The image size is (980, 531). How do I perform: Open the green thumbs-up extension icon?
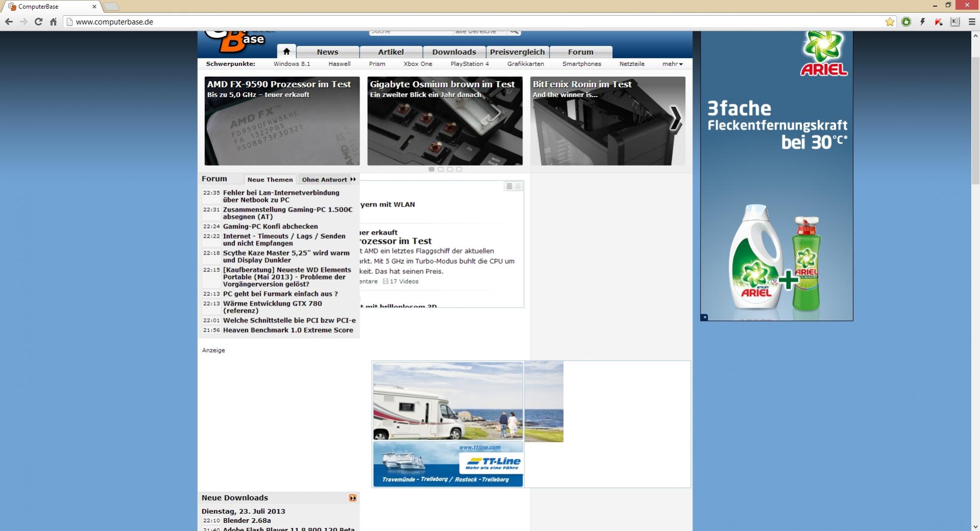[906, 21]
